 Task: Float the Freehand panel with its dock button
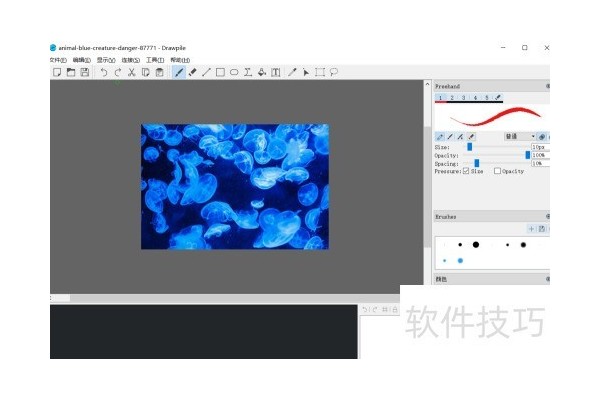coord(548,86)
